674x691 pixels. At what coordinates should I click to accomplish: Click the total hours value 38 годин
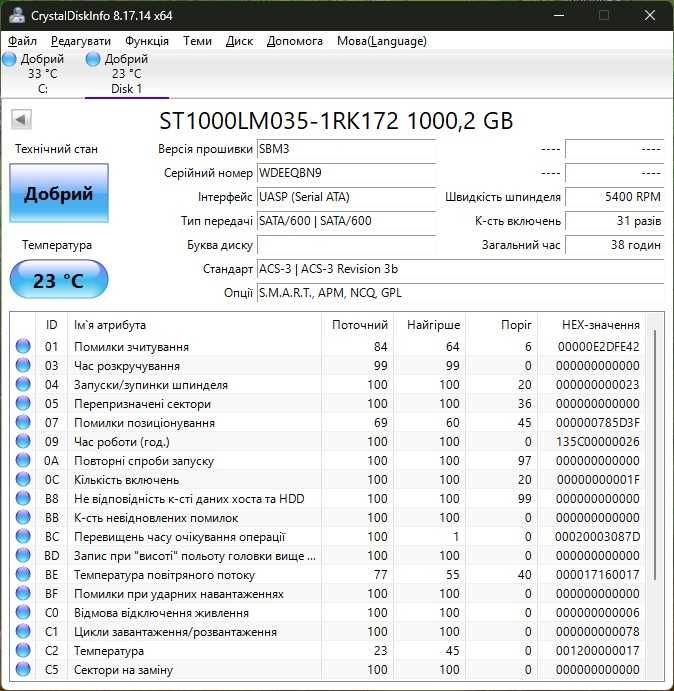pos(614,245)
